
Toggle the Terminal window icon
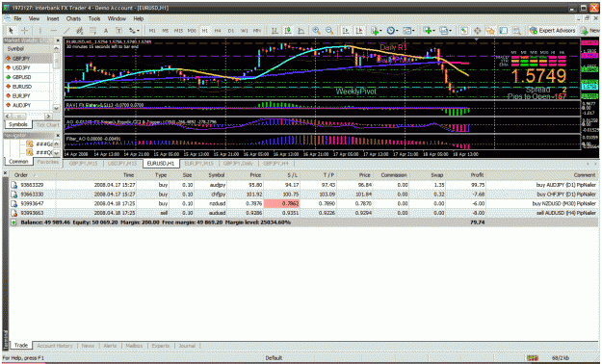pyautogui.click(x=504, y=31)
